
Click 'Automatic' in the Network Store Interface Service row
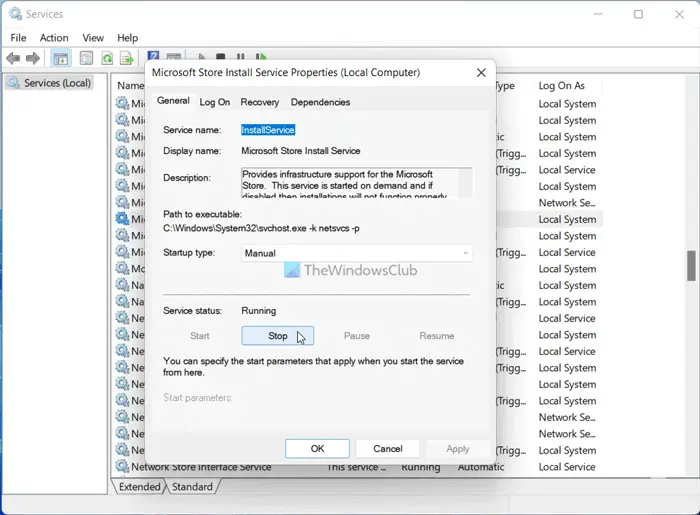[480, 467]
